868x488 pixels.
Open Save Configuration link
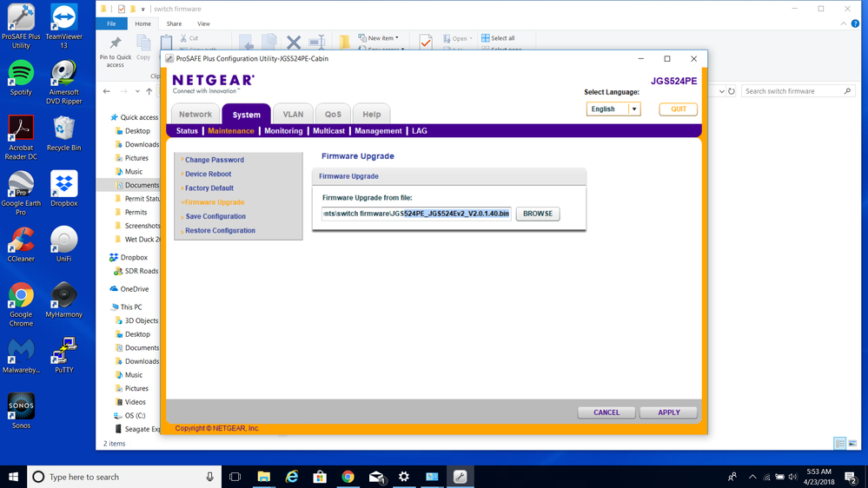point(215,216)
